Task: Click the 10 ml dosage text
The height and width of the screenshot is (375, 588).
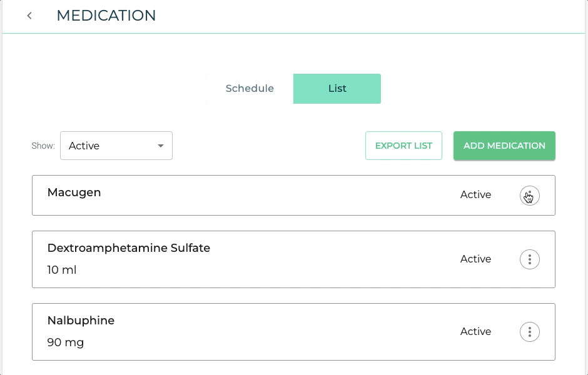Action: (x=62, y=270)
